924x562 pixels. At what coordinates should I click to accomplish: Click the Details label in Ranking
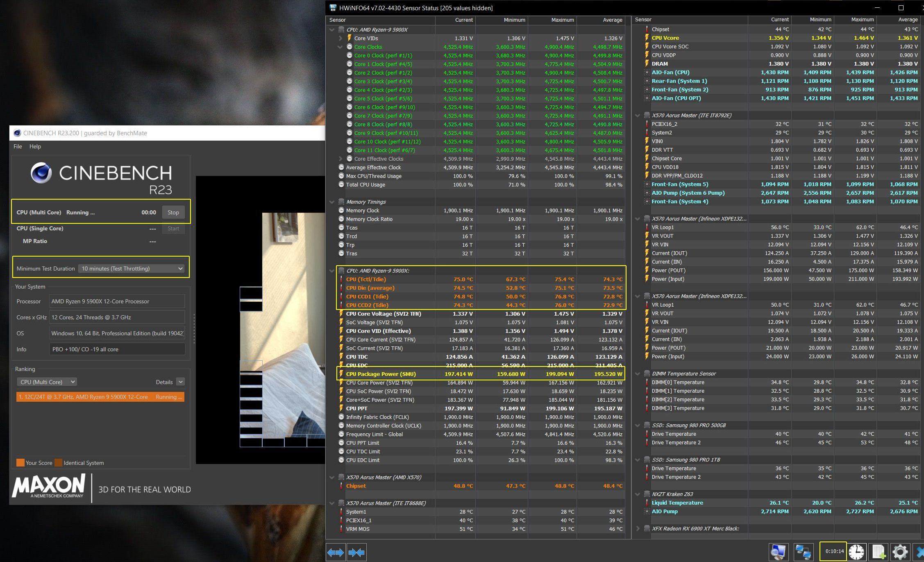pos(164,382)
